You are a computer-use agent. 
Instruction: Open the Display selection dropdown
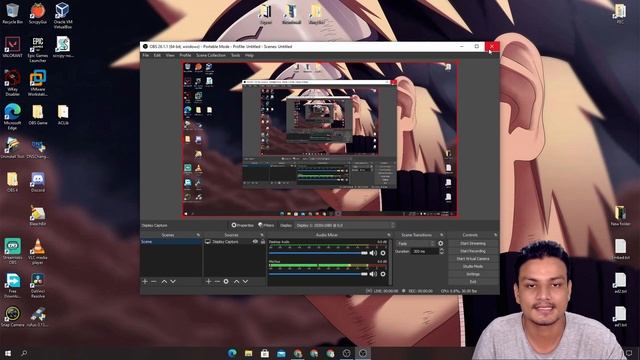click(x=345, y=225)
